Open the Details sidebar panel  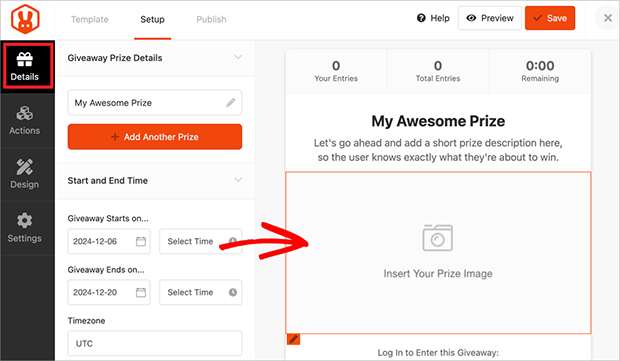click(x=27, y=66)
